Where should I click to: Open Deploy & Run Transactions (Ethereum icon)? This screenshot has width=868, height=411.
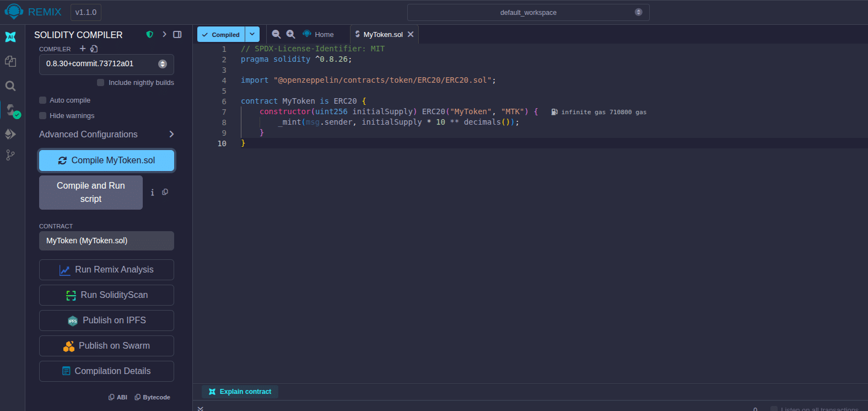[10, 134]
